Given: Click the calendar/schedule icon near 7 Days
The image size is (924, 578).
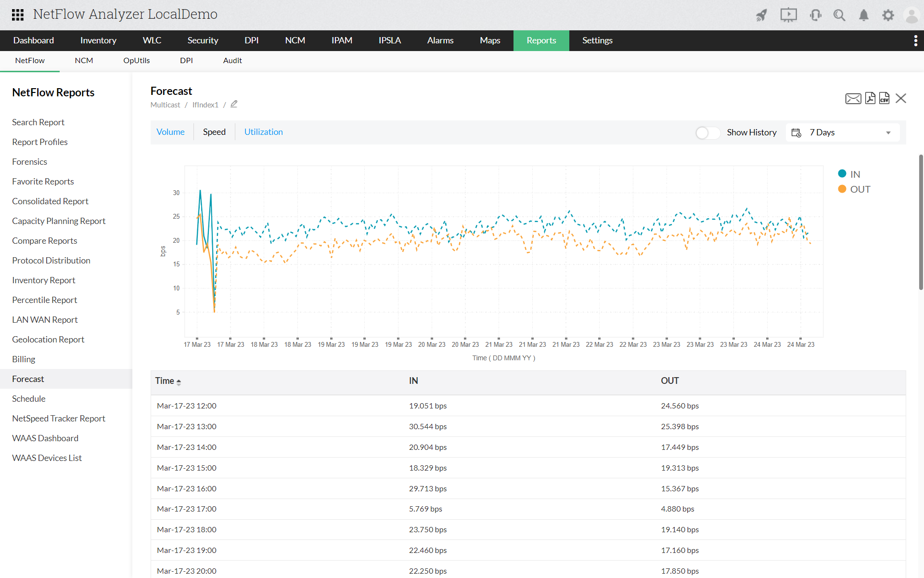Looking at the screenshot, I should 796,132.
